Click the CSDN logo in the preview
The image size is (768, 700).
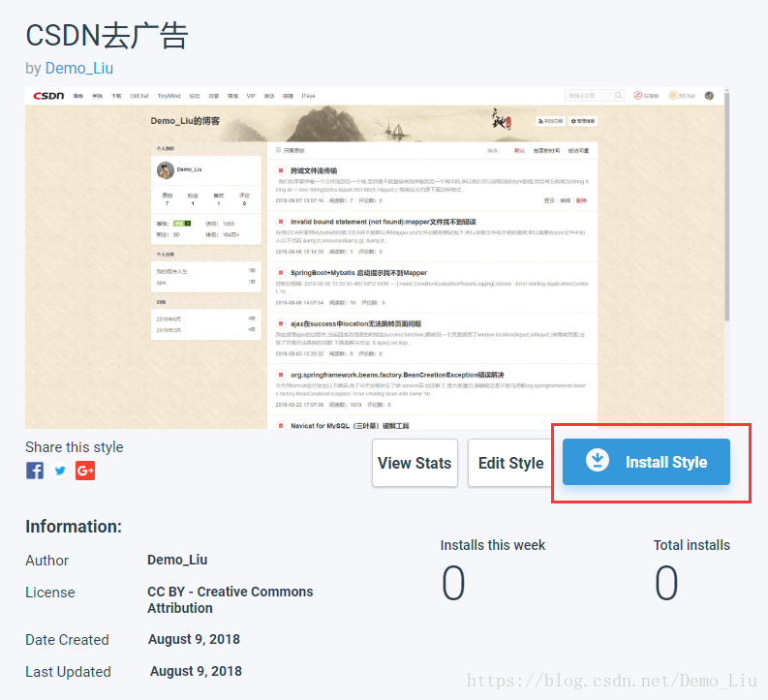[x=48, y=96]
